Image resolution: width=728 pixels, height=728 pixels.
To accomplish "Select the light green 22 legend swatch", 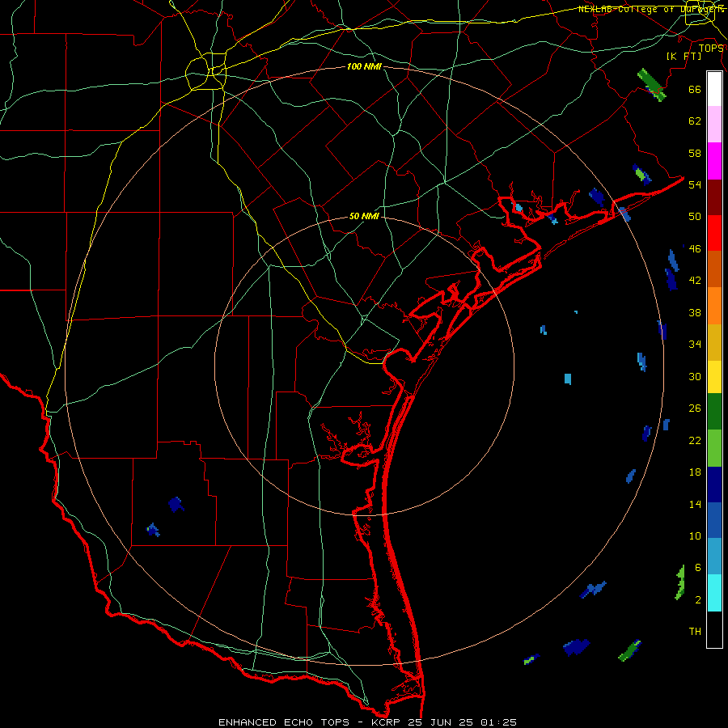I will pyautogui.click(x=714, y=448).
